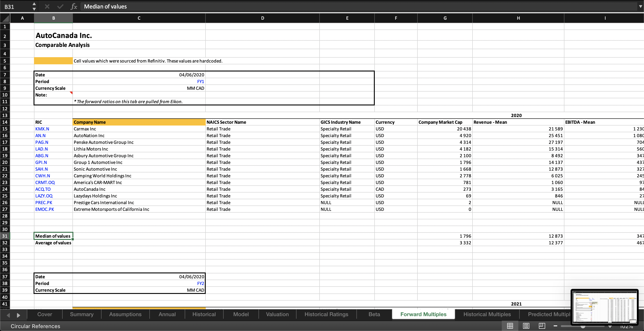Click the AutoCanada Inc. title cell
The height and width of the screenshot is (331, 644).
pos(64,36)
